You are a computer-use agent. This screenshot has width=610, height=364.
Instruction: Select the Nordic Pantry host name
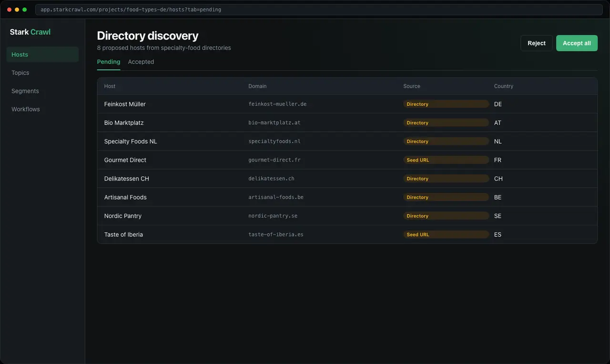[123, 215]
